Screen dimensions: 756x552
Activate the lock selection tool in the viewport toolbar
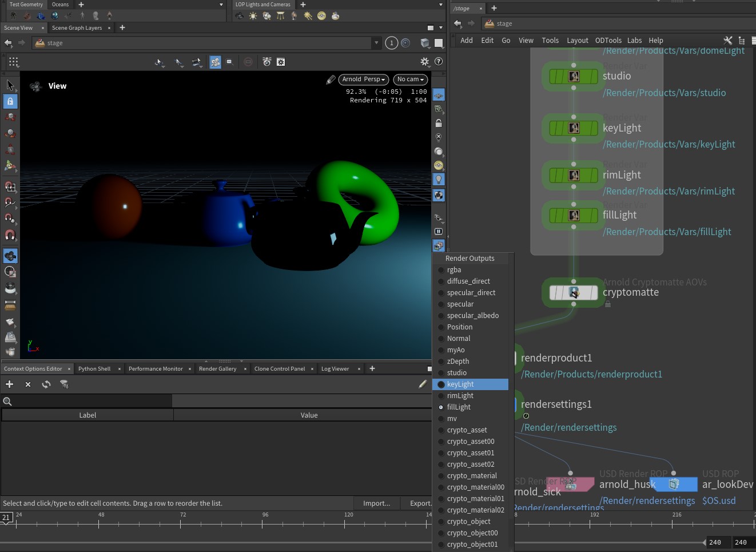pos(10,101)
